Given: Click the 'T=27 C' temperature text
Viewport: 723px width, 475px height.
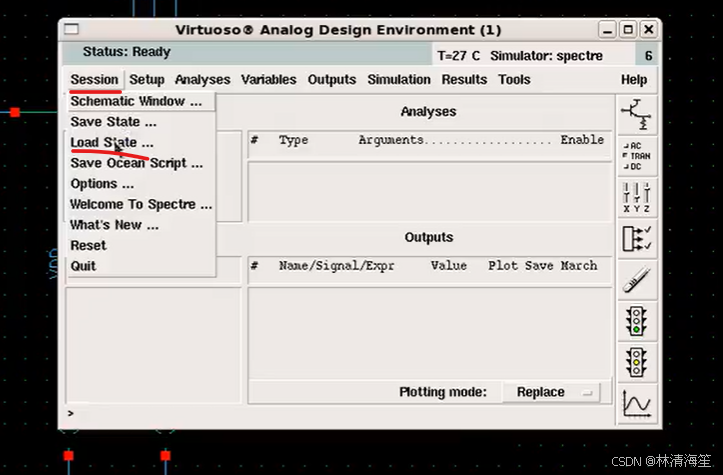Looking at the screenshot, I should (x=458, y=56).
